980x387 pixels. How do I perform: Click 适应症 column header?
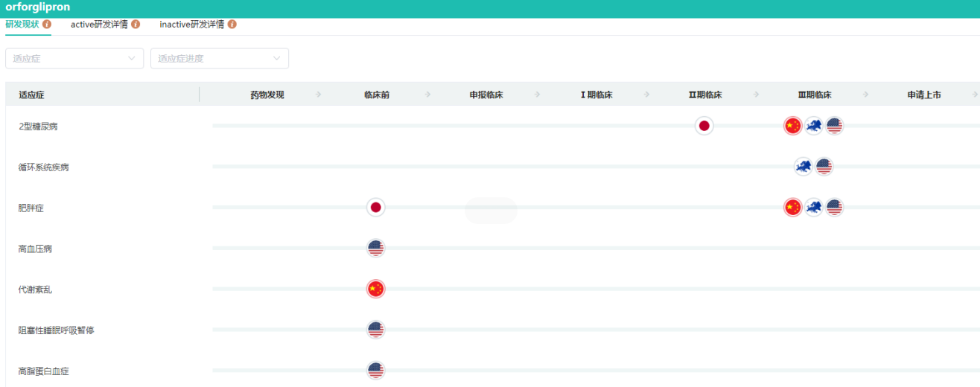[31, 95]
